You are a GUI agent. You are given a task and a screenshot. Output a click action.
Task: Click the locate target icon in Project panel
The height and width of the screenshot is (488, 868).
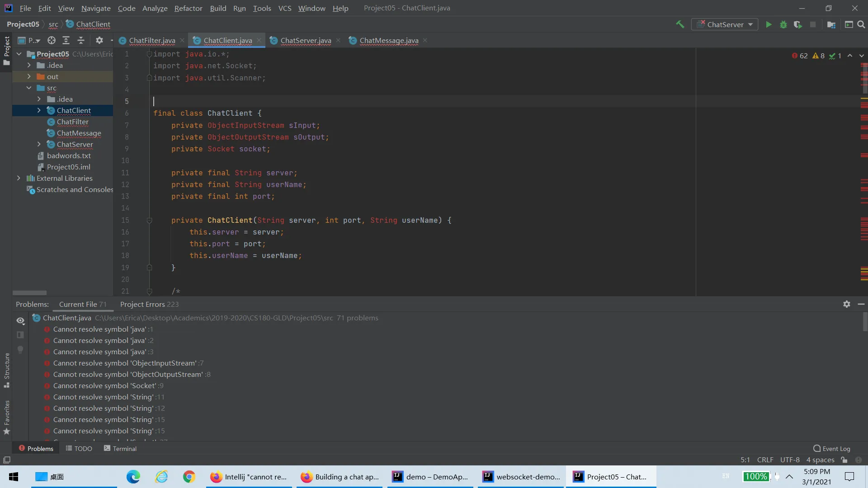coord(52,40)
